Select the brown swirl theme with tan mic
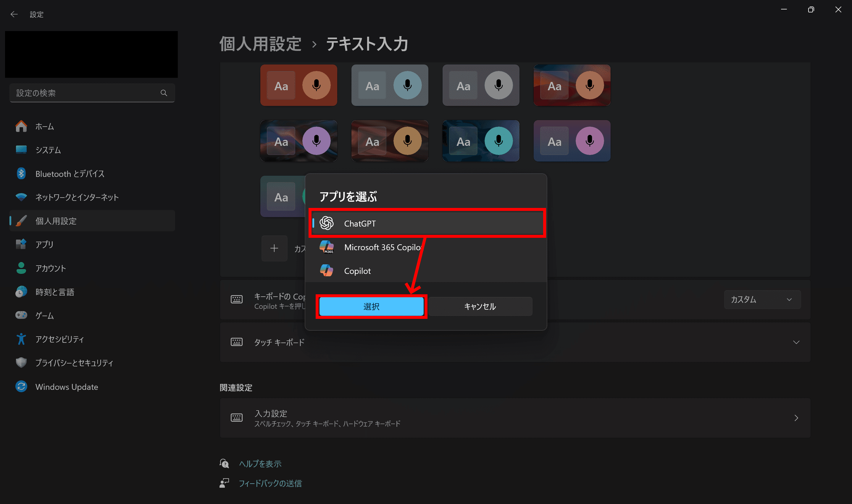Image resolution: width=852 pixels, height=504 pixels. pyautogui.click(x=390, y=140)
